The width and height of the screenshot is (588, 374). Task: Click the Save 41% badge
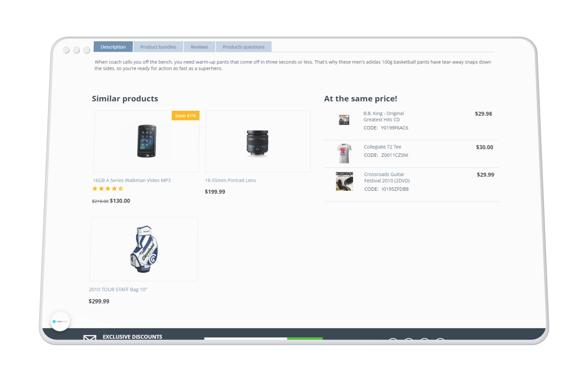[185, 115]
